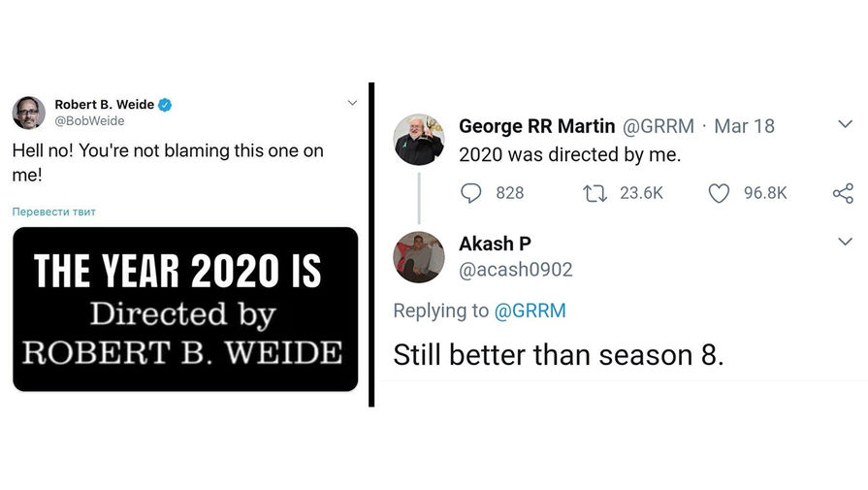This screenshot has width=868, height=490.
Task: Click the @GRRM link in "Replying to"
Action: (530, 310)
